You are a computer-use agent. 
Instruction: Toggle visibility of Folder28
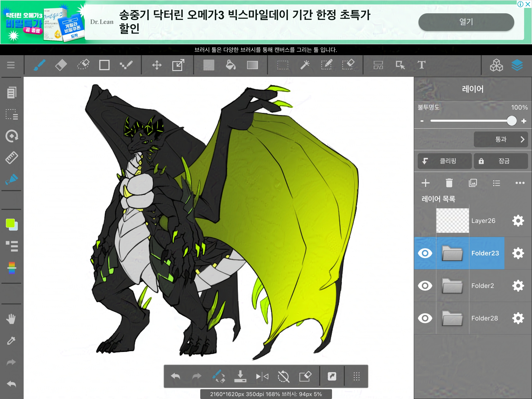425,318
